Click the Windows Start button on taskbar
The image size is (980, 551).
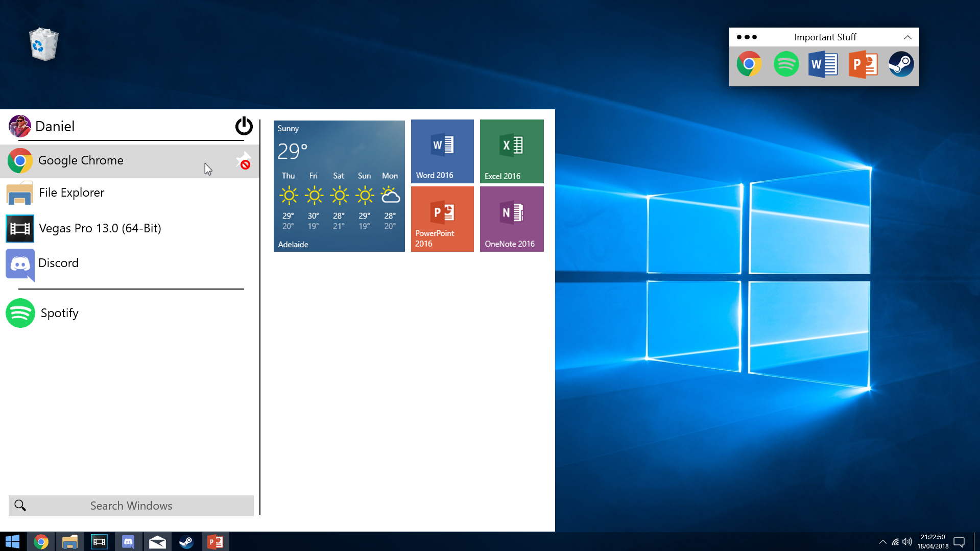[x=13, y=541]
